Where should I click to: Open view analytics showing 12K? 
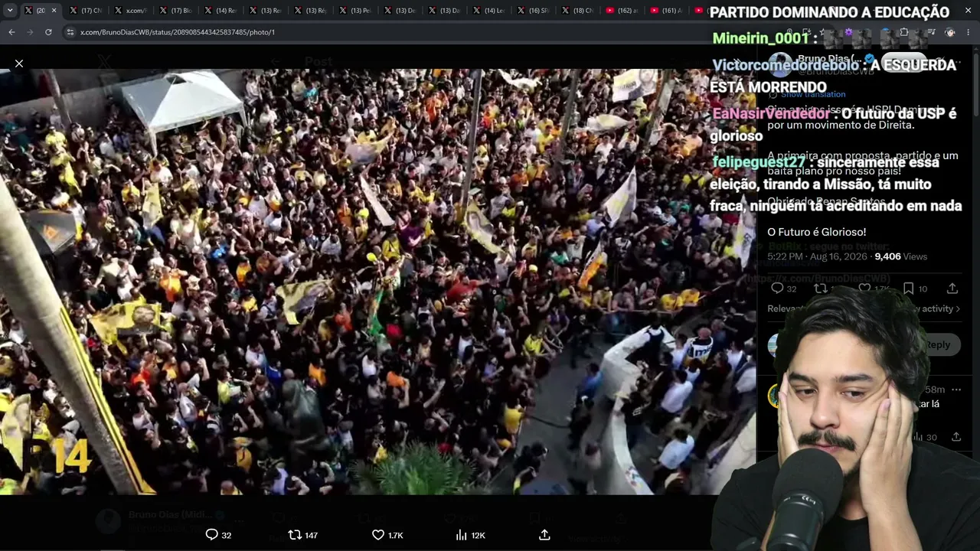pos(470,535)
